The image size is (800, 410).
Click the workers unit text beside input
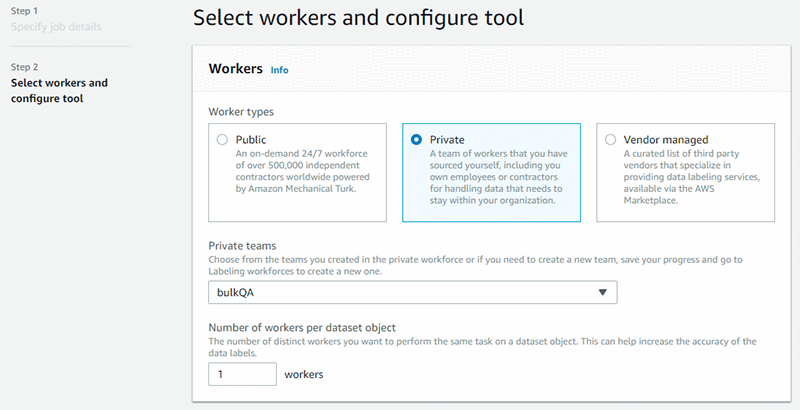[x=304, y=374]
